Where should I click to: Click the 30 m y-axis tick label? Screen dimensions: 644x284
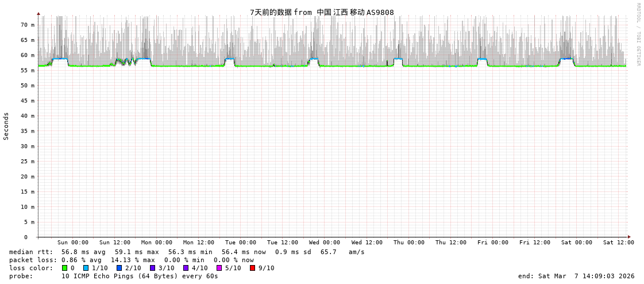28,146
